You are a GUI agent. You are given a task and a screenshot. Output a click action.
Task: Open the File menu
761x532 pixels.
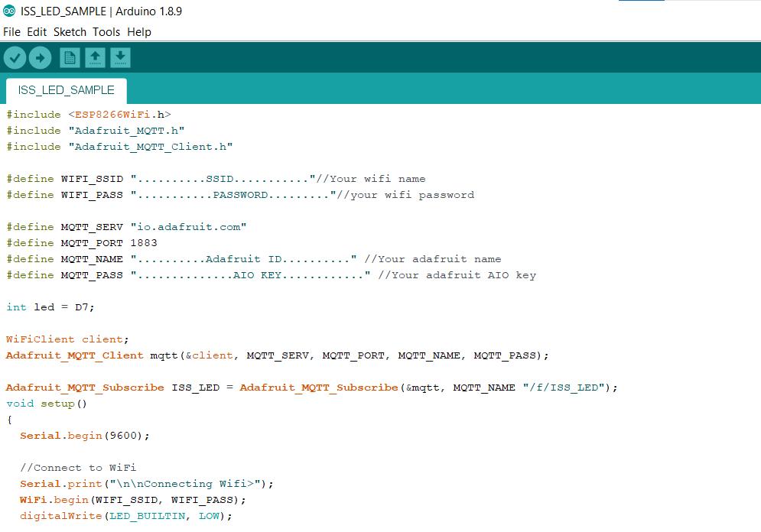coord(11,32)
